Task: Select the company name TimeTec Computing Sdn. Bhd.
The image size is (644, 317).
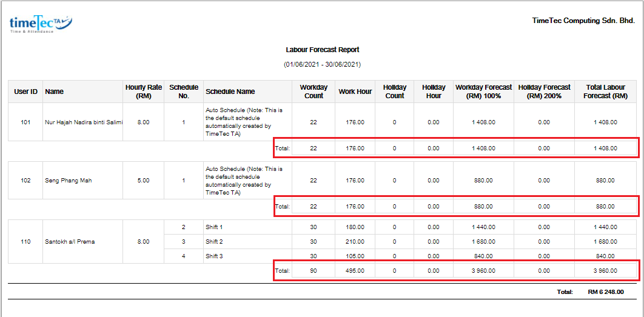Action: (x=583, y=21)
